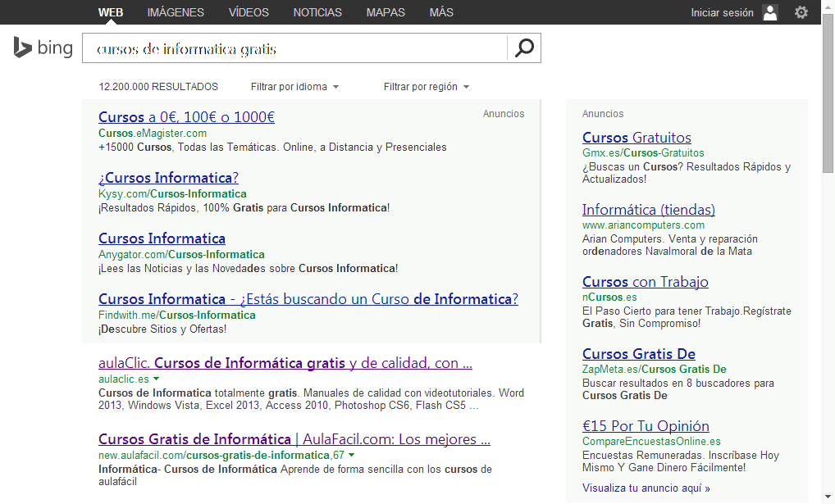This screenshot has height=504, width=835.
Task: Expand the new.aulafacil.com green arrow menu
Action: [x=351, y=455]
